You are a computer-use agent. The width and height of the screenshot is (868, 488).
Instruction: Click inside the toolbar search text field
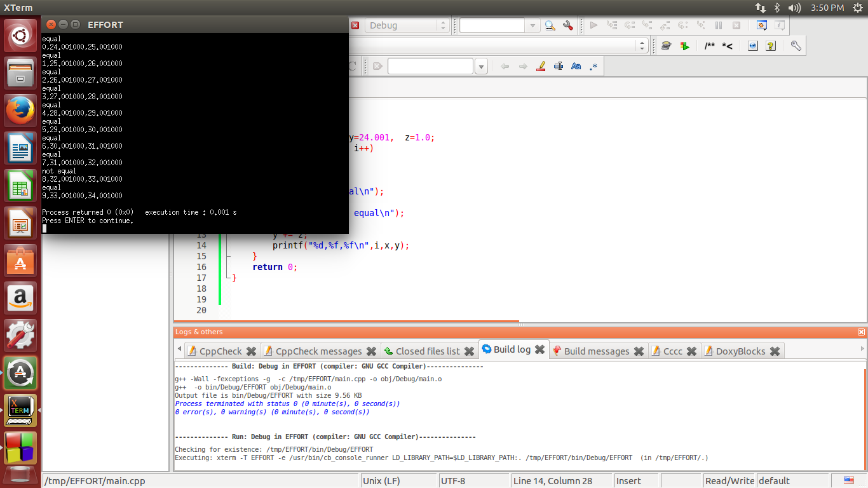click(493, 25)
